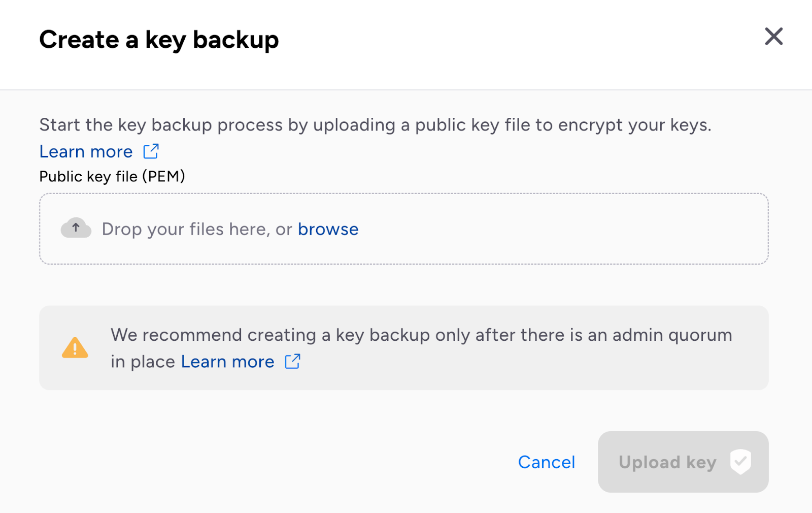Click the admin quorum recommendation message text
The height and width of the screenshot is (513, 812).
(421, 348)
